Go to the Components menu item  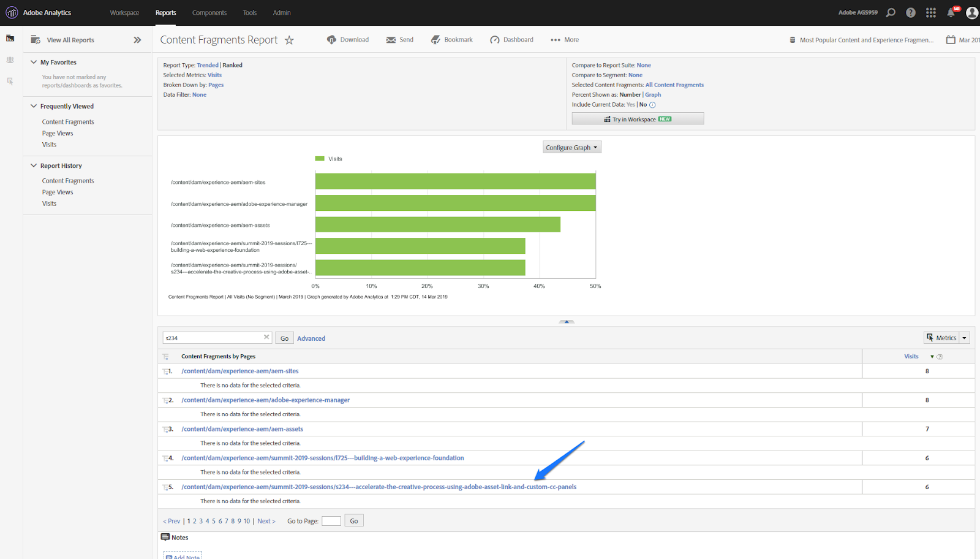point(209,12)
